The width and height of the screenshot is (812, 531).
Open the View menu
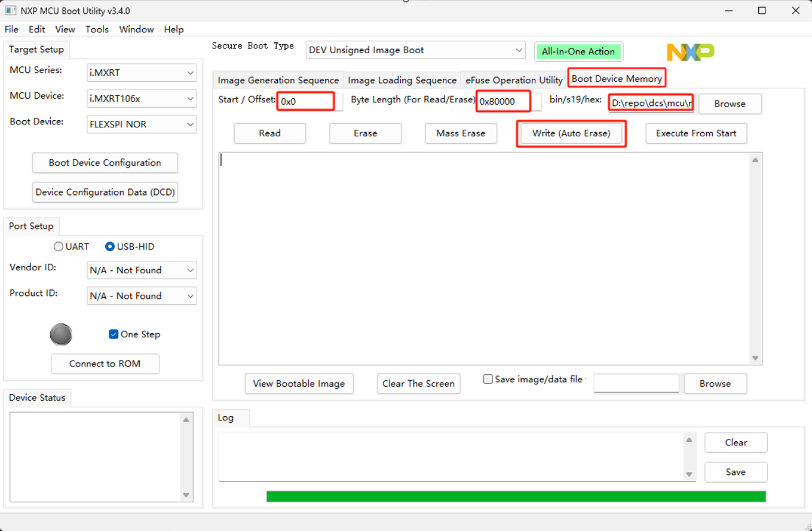65,29
